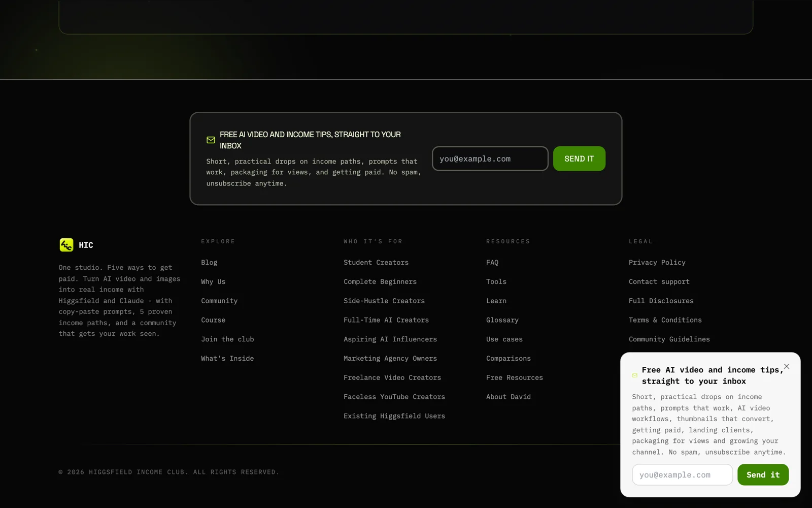
Task: Select Use cases link
Action: pos(504,339)
